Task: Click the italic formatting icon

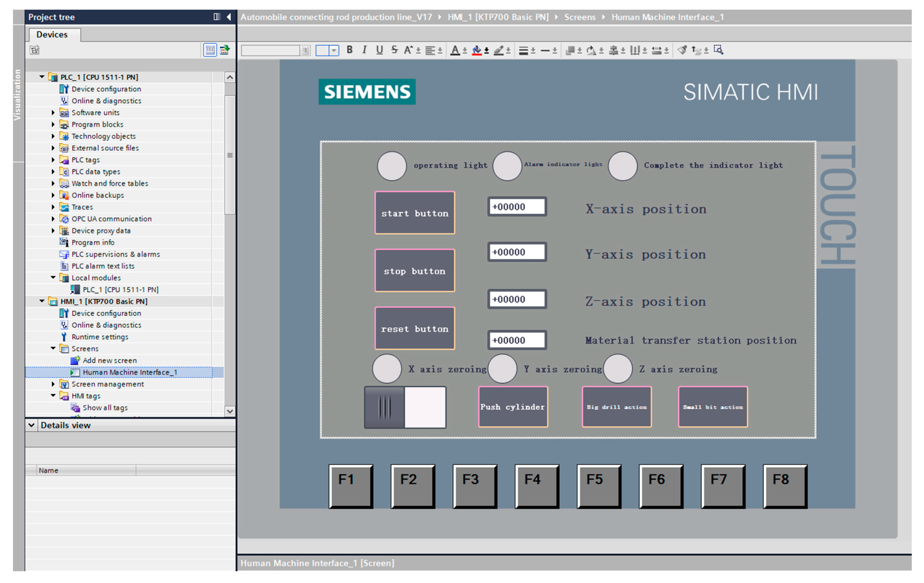Action: 364,50
